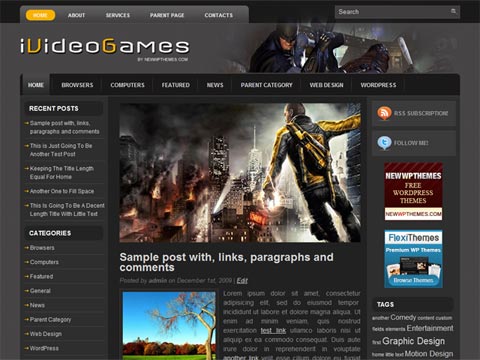Open the NewWPThemes free themes banner
This screenshot has width=480, height=360.
tap(413, 191)
